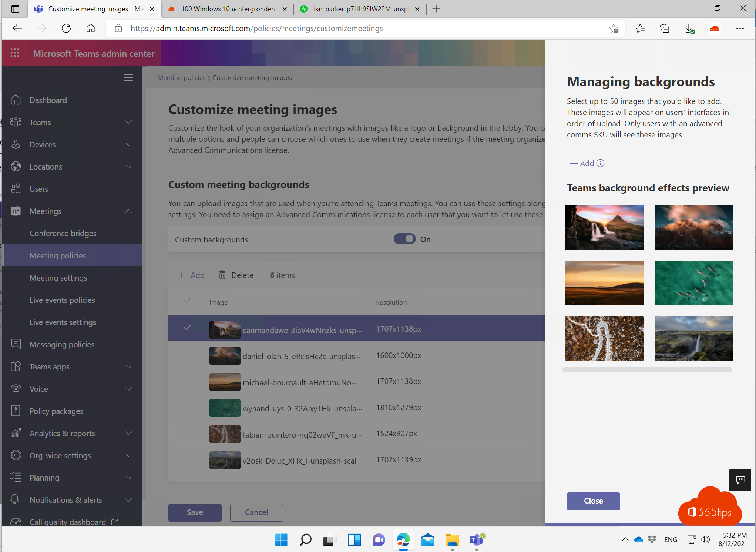Click the Planning icon in sidebar
This screenshot has height=552, width=756.
[x=16, y=478]
